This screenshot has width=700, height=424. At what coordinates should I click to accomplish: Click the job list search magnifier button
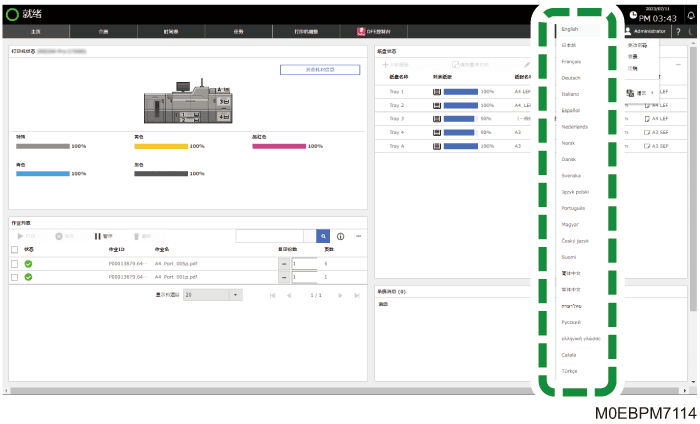(323, 236)
